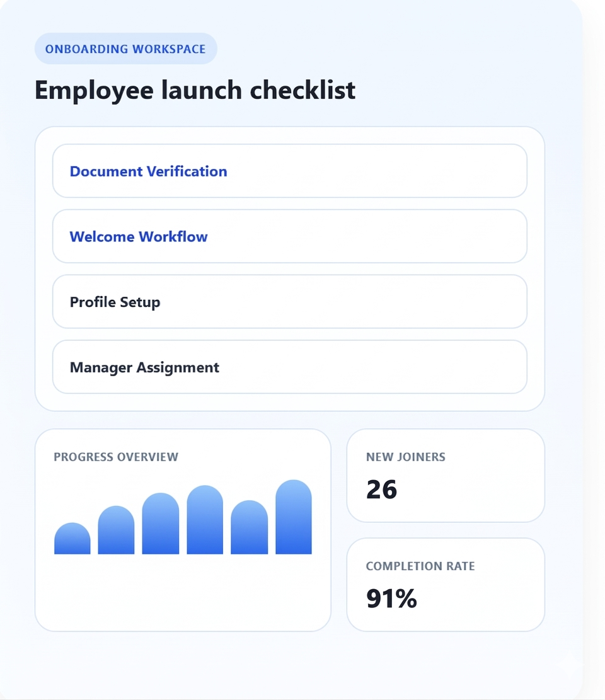Select the first bar of Progress Overview
The height and width of the screenshot is (700, 605).
(x=72, y=539)
